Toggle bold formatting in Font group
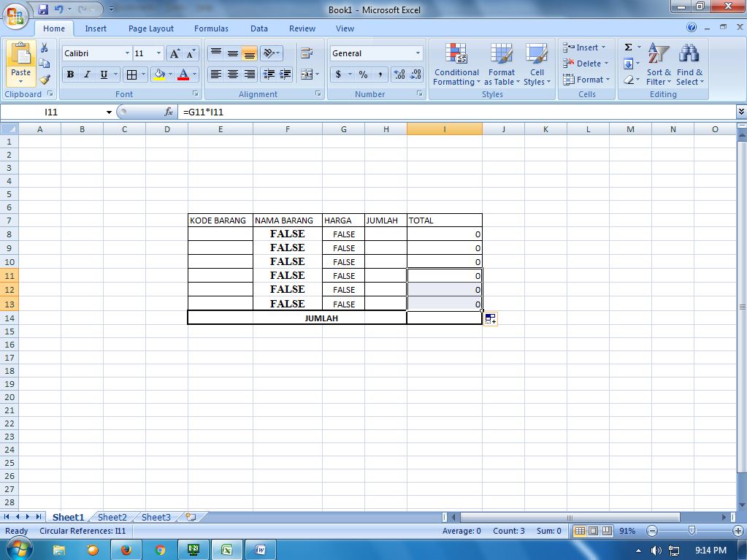 pos(69,74)
